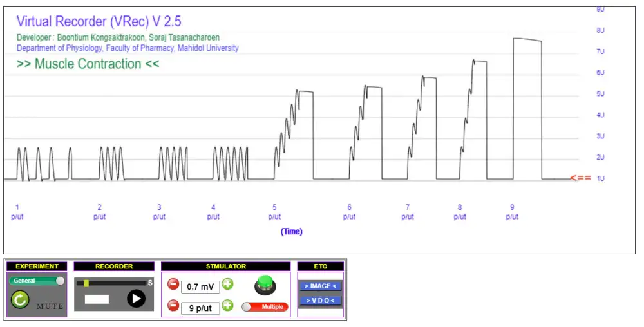The image size is (644, 327).
Task: Toggle the General experiment switch
Action: (37, 281)
